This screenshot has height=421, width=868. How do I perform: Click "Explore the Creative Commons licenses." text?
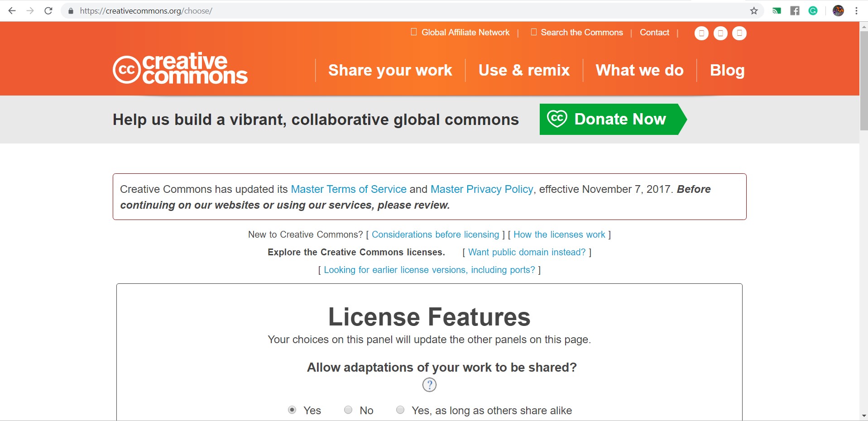click(356, 252)
